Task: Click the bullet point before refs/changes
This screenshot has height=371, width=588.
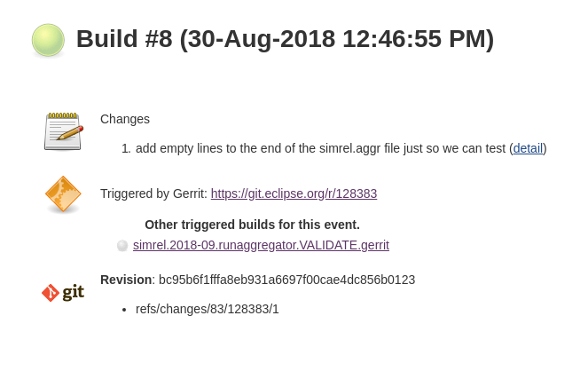Action: 124,309
